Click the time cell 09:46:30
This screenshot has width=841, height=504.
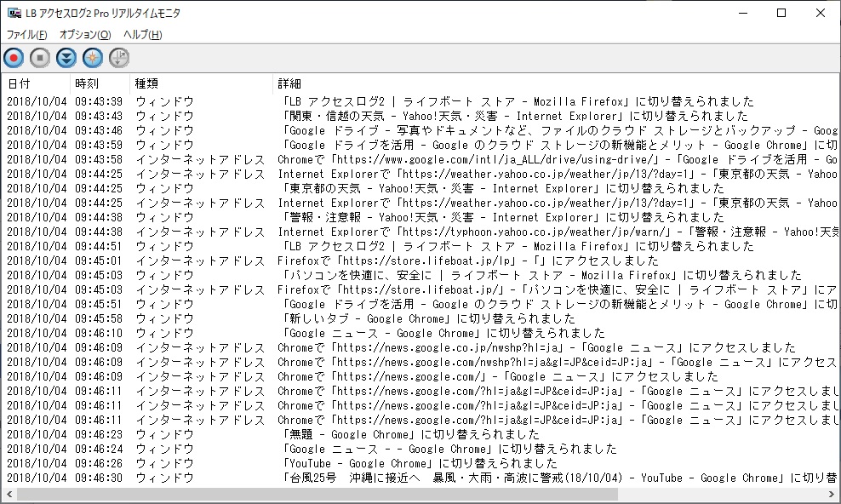coord(99,478)
